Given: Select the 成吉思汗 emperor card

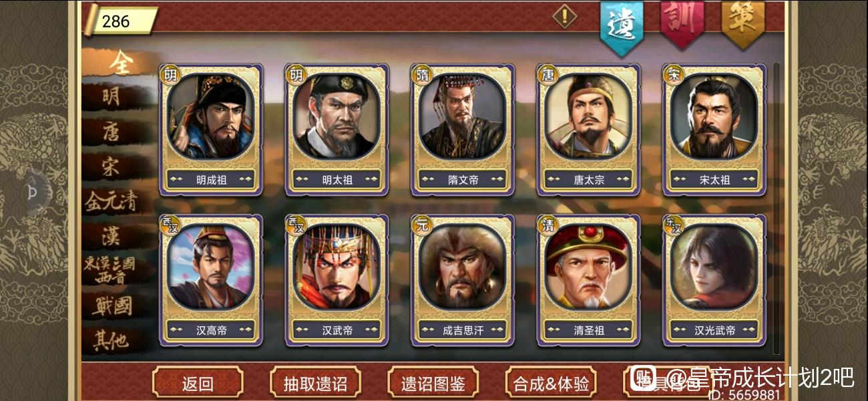Looking at the screenshot, I should coord(462,280).
